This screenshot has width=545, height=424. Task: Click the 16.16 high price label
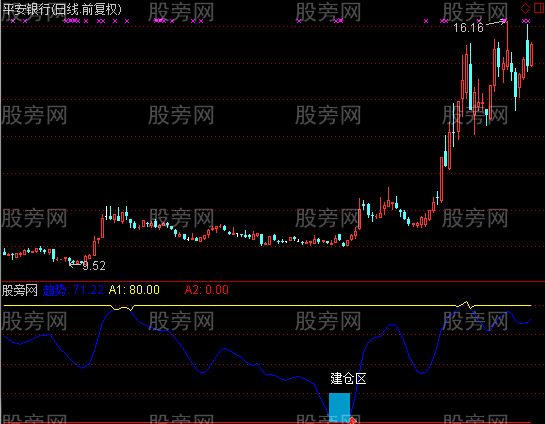tap(468, 28)
